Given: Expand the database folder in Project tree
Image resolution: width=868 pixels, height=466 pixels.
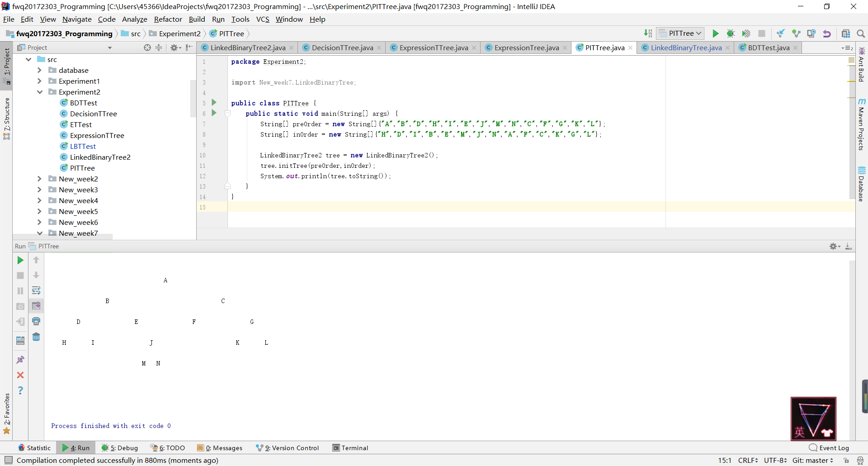Looking at the screenshot, I should [39, 70].
